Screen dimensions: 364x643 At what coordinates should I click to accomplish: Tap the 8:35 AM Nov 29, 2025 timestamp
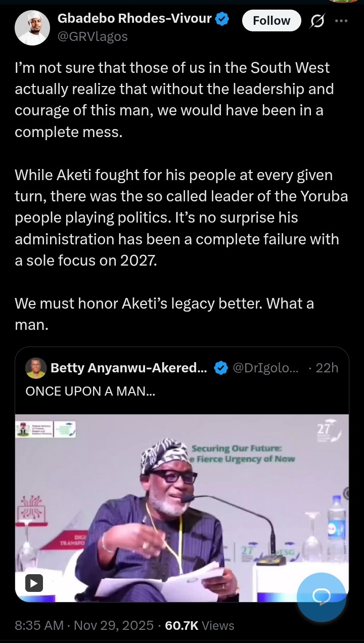pyautogui.click(x=84, y=626)
